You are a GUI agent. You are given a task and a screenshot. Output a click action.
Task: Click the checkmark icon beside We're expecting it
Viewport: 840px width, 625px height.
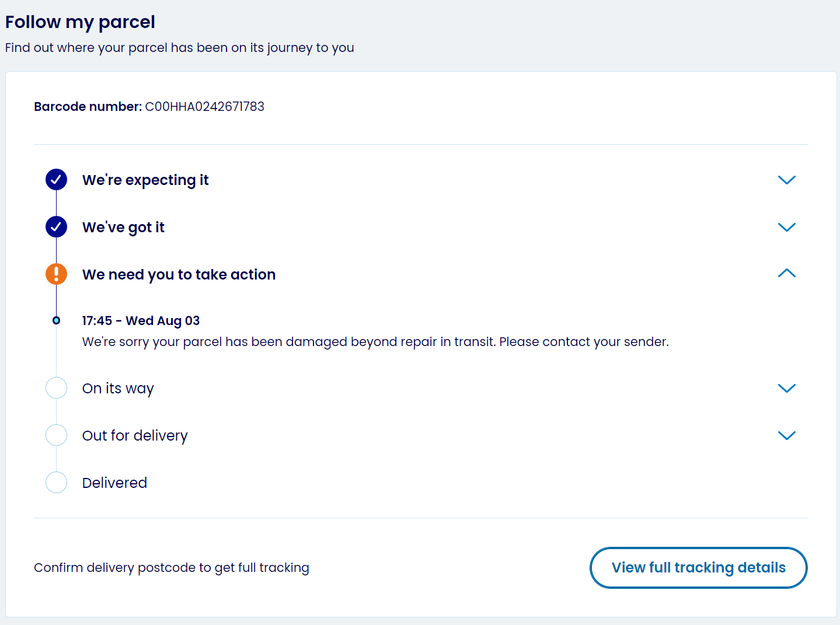click(x=56, y=180)
